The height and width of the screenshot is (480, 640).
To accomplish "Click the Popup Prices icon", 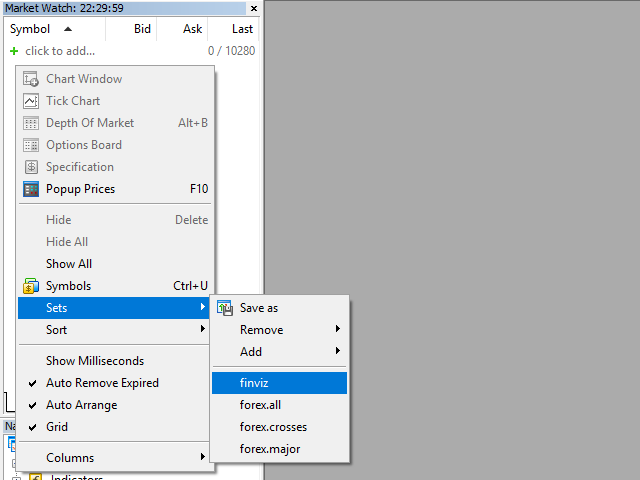I will (31, 189).
